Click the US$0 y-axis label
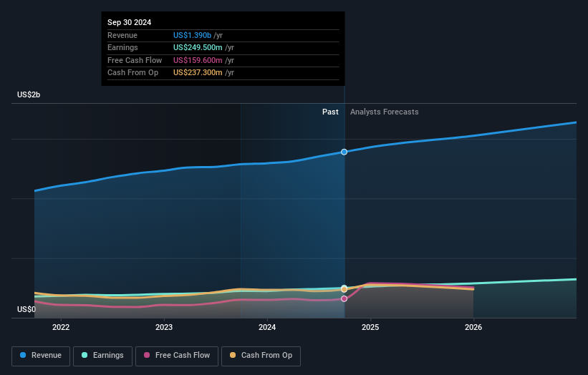Screen dimensions: 588x375 click(26, 309)
